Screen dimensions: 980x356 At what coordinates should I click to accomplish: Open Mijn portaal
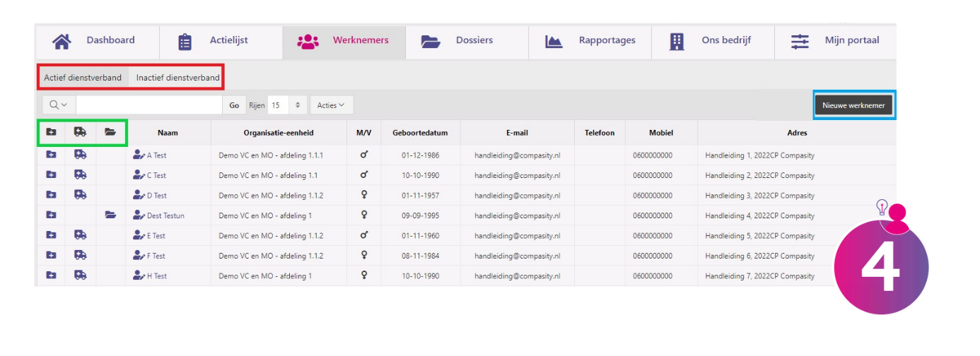click(x=836, y=42)
